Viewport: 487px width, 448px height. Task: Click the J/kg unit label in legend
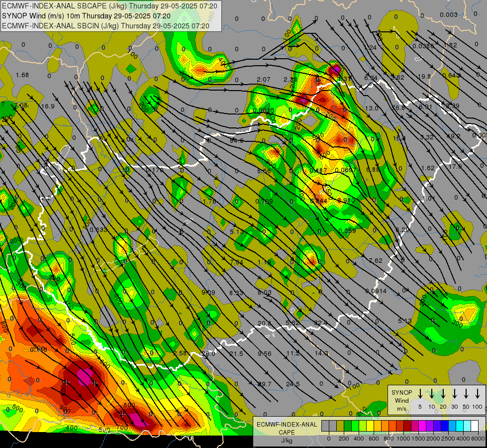tap(287, 441)
